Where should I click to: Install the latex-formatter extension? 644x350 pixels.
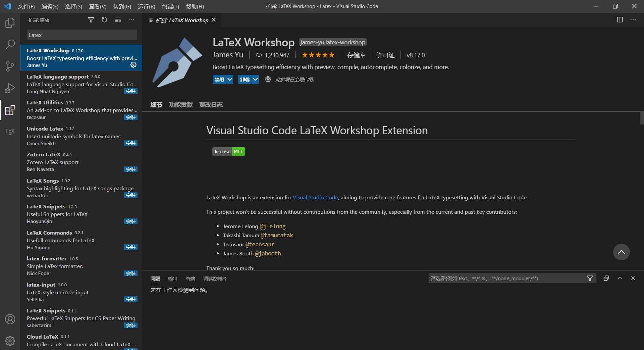[131, 273]
